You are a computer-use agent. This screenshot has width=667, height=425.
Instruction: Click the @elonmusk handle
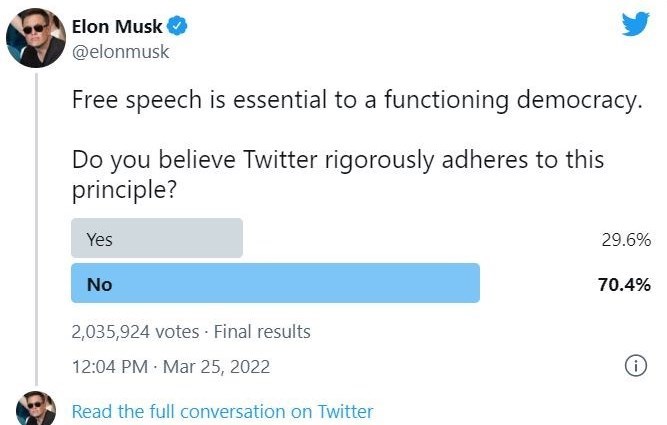pyautogui.click(x=120, y=52)
